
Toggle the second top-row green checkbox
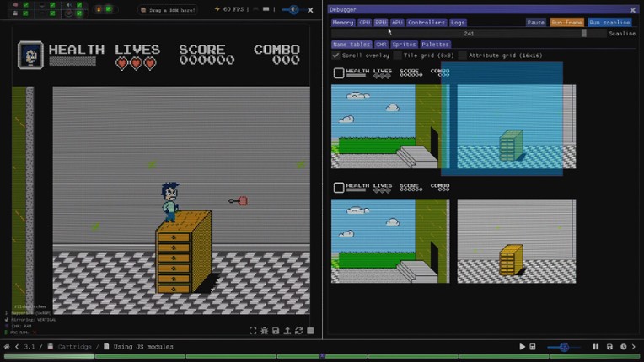(52, 5)
